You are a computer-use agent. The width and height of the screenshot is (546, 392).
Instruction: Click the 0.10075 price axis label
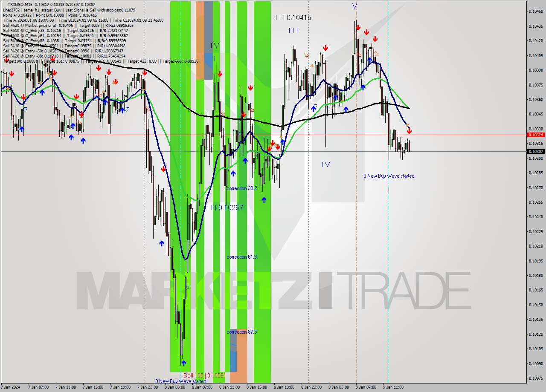click(x=536, y=378)
